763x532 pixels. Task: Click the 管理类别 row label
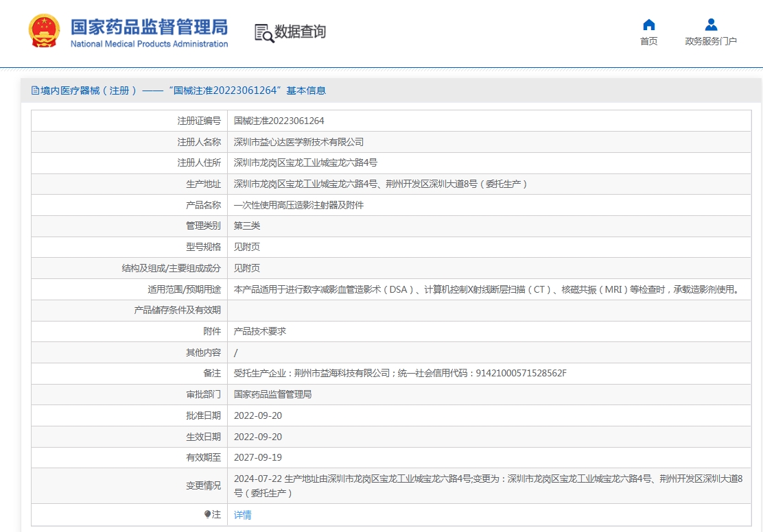point(203,226)
